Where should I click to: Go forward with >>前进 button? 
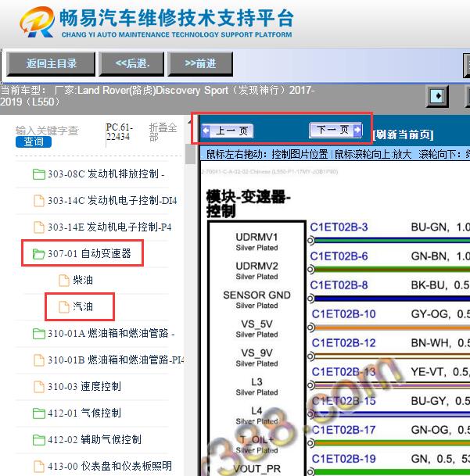point(200,64)
